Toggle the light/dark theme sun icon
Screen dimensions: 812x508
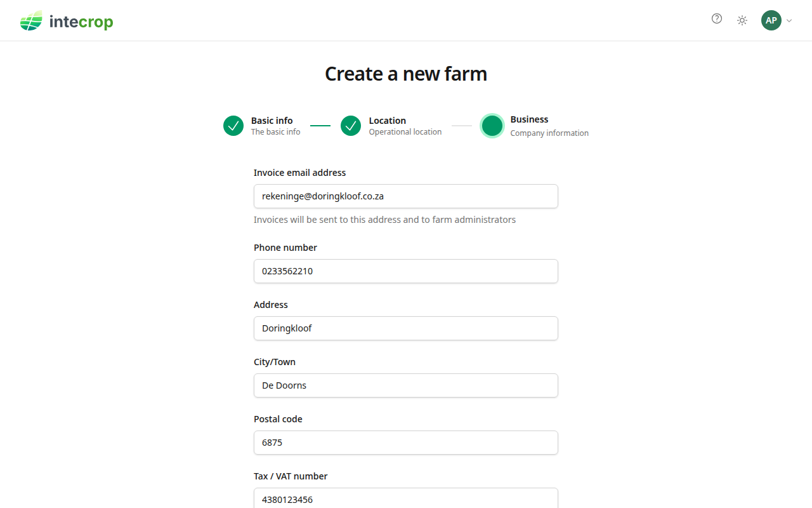[742, 20]
